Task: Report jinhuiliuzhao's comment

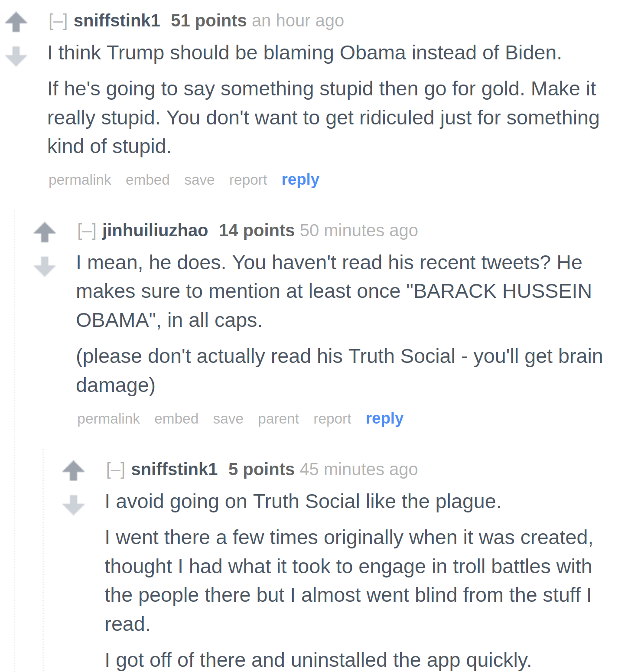Action: point(332,419)
